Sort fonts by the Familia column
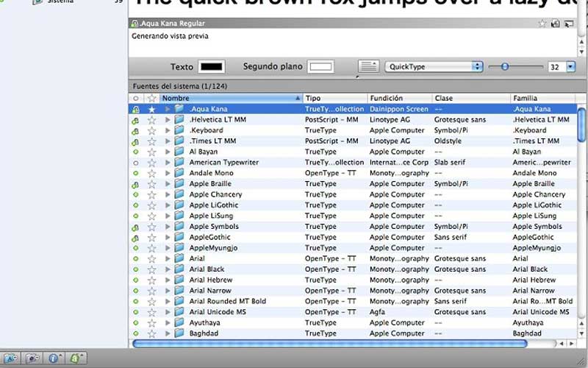Image resolution: width=588 pixels, height=368 pixels. pos(542,98)
